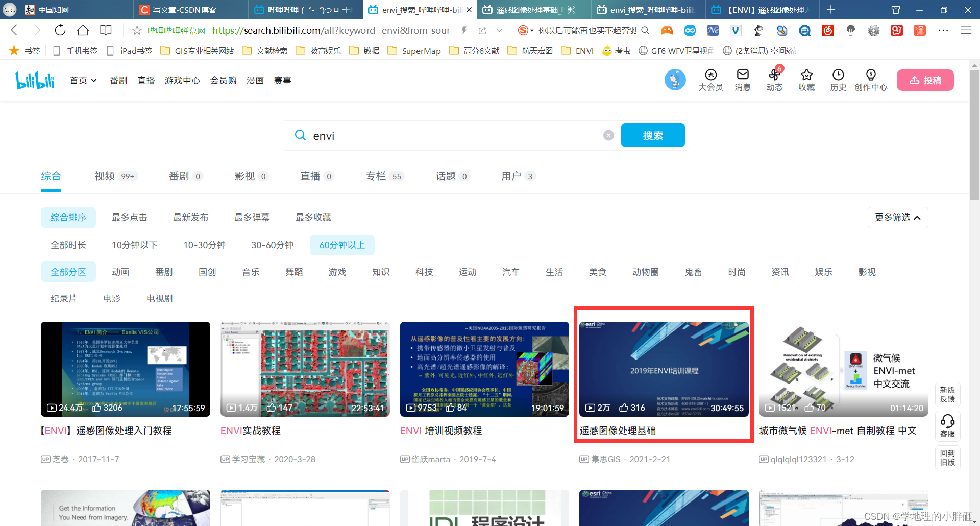Open GIS专业相关网站 bookmark folder
This screenshot has width=980, height=526.
point(198,51)
